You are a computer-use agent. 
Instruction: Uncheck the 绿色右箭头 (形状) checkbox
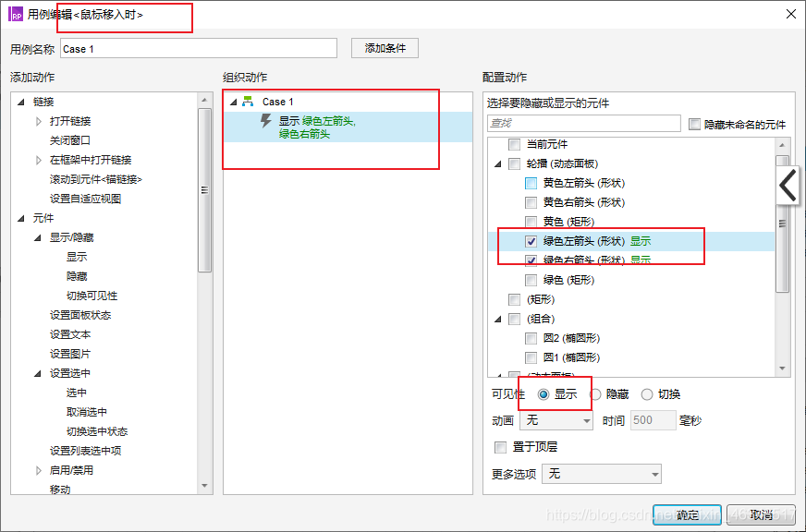(x=531, y=260)
